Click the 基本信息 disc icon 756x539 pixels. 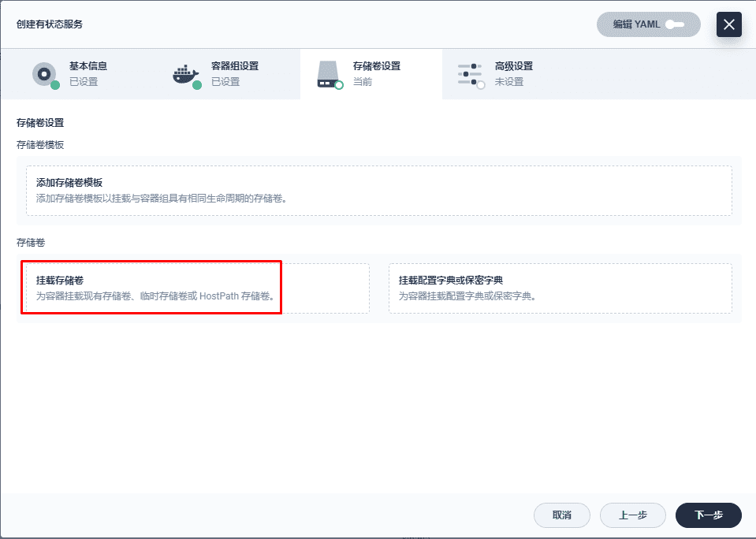[45, 75]
